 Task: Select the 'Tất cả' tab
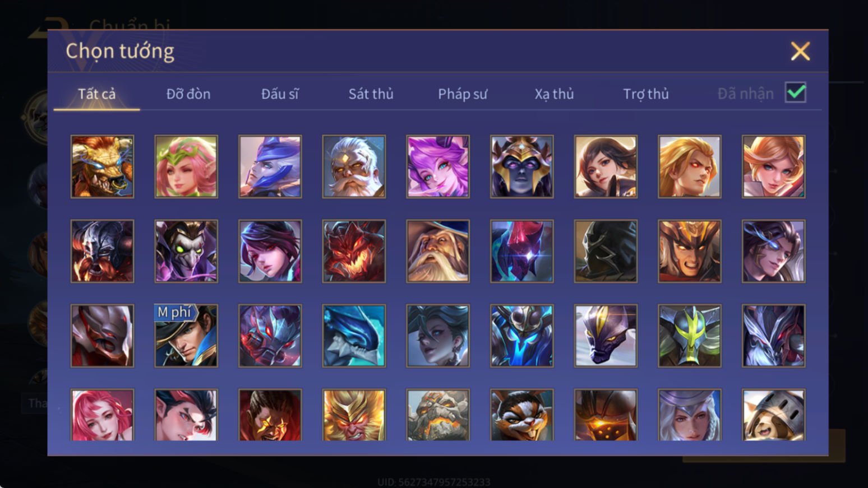96,94
